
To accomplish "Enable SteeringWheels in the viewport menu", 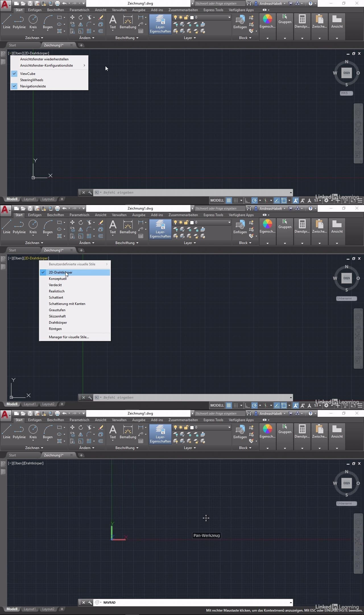I will pyautogui.click(x=32, y=80).
